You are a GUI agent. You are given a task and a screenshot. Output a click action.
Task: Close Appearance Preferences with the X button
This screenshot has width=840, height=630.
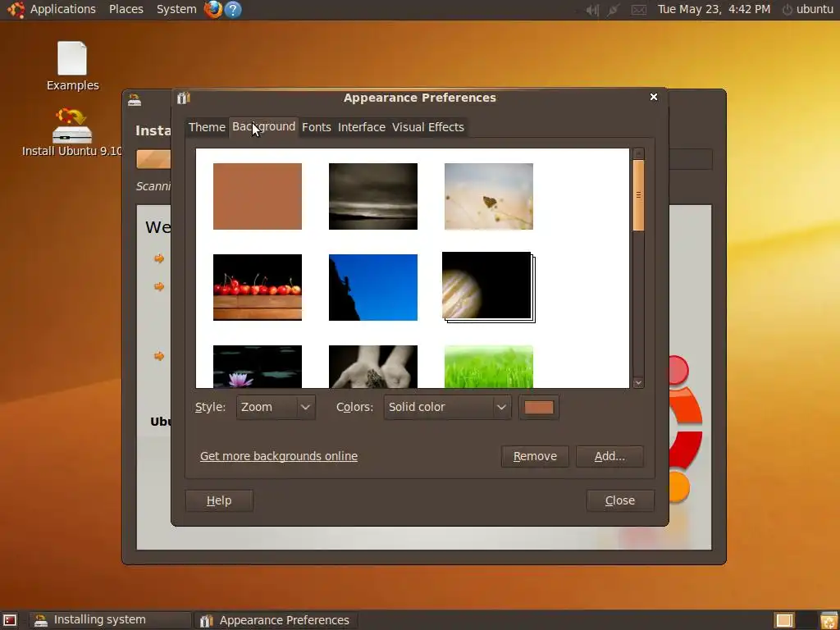(654, 97)
